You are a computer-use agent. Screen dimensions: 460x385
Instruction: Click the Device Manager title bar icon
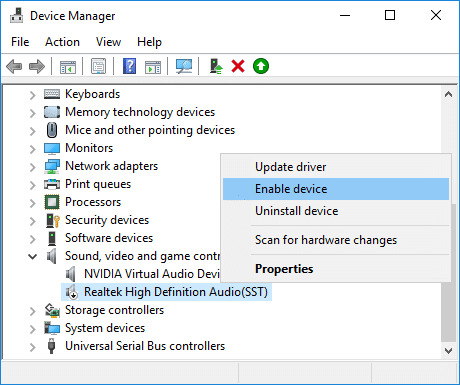(x=16, y=15)
